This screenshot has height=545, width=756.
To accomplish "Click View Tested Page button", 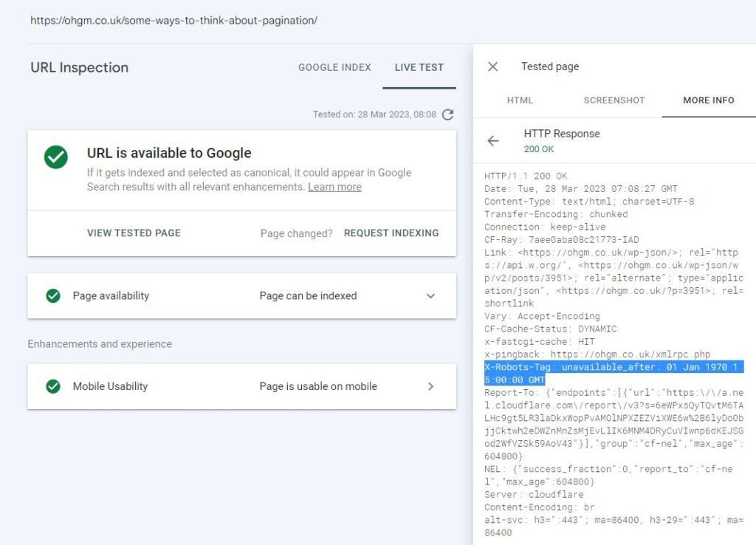I will point(134,233).
